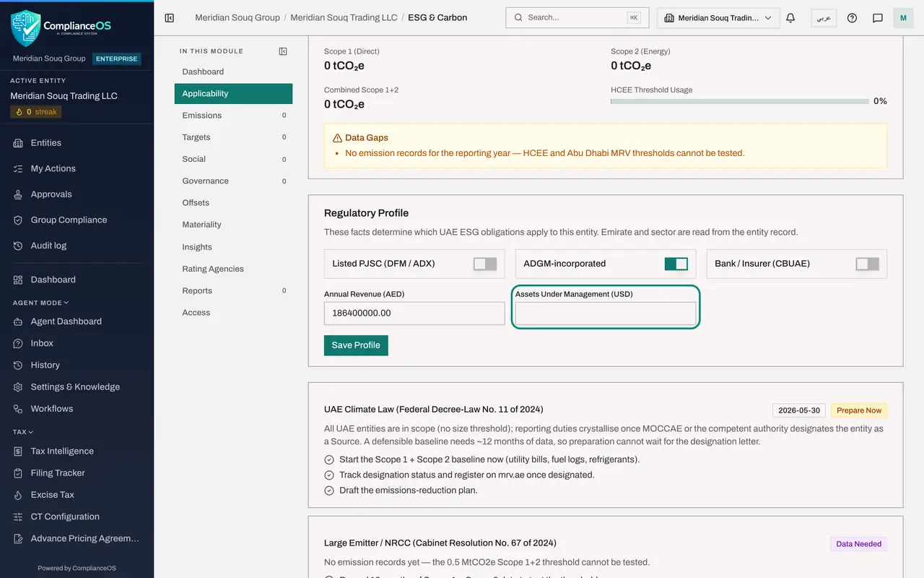Collapse the Tax section
This screenshot has width=924, height=578.
coord(23,432)
